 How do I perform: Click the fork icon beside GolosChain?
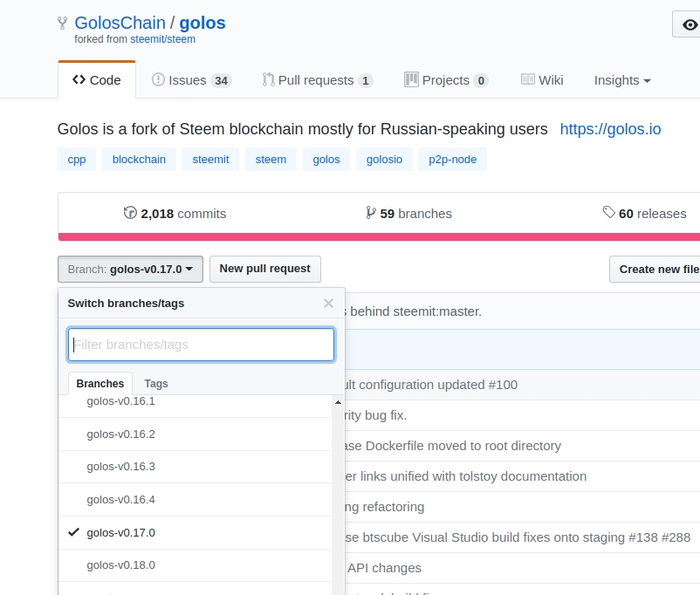click(x=62, y=24)
